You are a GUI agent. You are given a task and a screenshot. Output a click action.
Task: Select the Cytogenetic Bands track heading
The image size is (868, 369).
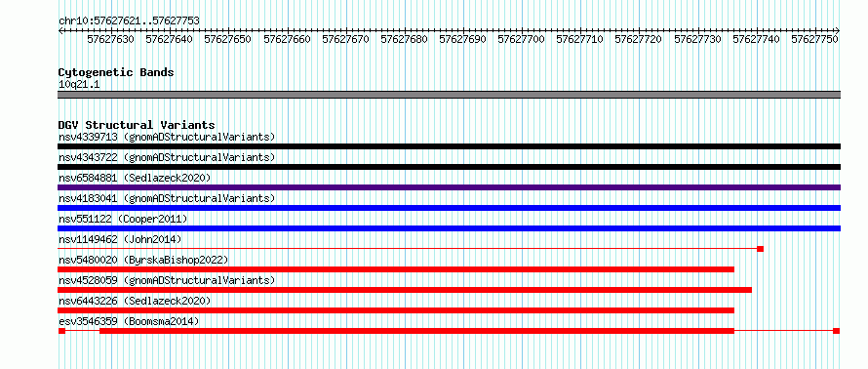click(116, 72)
